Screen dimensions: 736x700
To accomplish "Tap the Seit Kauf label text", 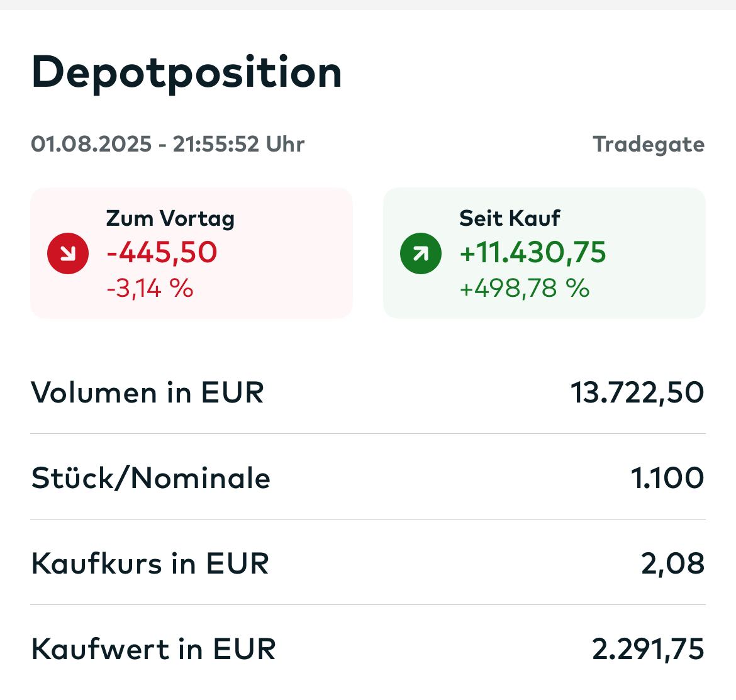I will (x=510, y=218).
